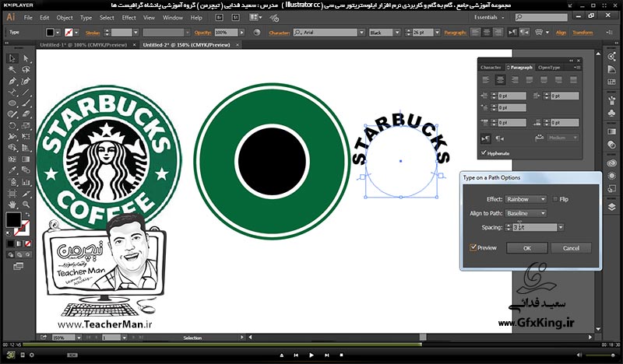623x364 pixels.
Task: Switch to the OpenType panel tab
Action: 549,68
